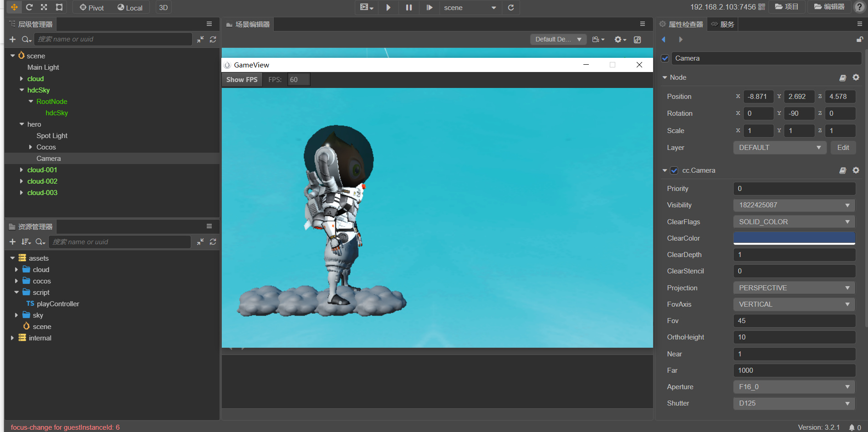Select the 资源管理器 tab
868x432 pixels.
(31, 226)
